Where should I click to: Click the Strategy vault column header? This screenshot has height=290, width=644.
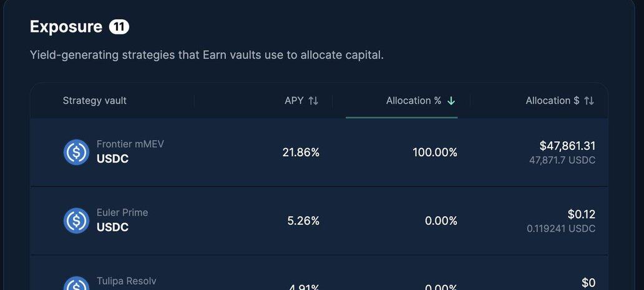coord(95,101)
